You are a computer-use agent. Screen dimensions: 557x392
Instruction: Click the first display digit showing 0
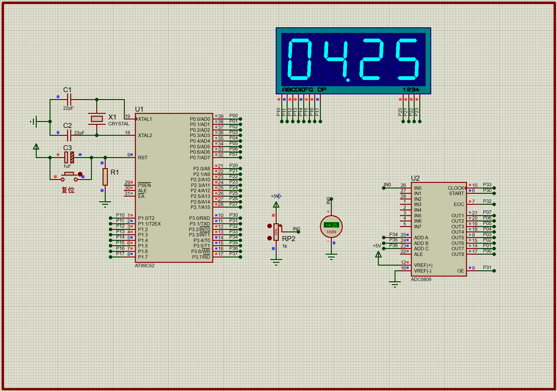300,59
